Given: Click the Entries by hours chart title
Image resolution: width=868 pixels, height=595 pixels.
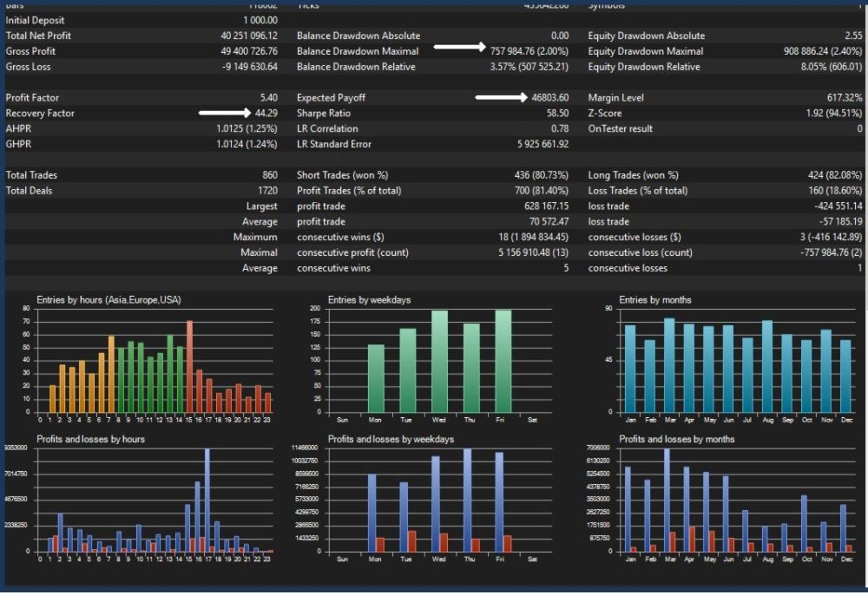Looking at the screenshot, I should [108, 300].
